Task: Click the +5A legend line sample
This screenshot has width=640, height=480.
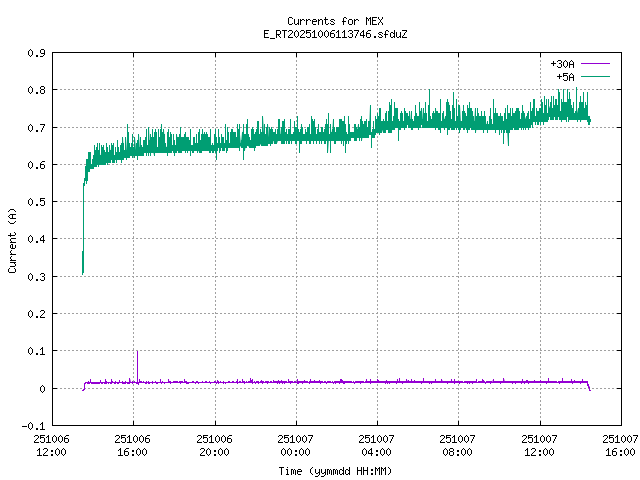Action: click(x=595, y=76)
